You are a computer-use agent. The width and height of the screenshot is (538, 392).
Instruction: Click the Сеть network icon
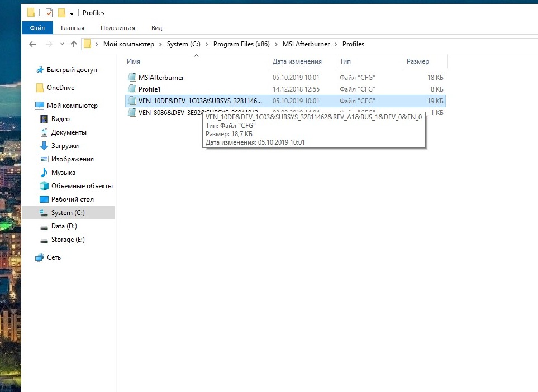(40, 257)
